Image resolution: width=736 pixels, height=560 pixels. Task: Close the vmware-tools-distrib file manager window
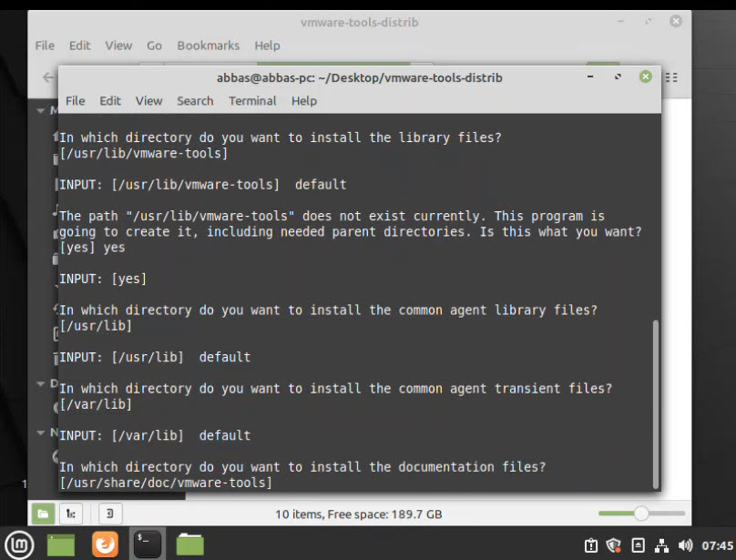(676, 21)
